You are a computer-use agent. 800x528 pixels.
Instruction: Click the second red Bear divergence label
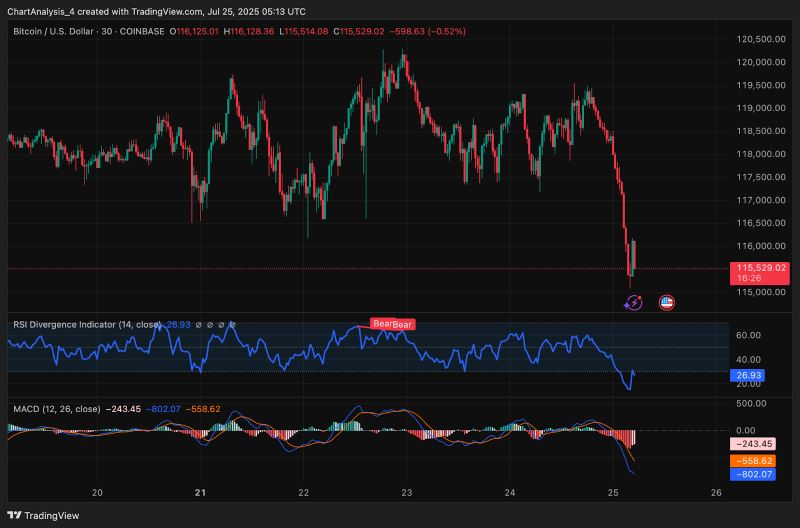[402, 325]
